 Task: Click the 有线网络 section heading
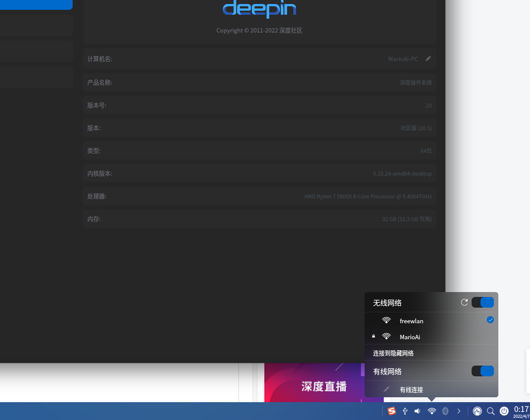pos(387,371)
